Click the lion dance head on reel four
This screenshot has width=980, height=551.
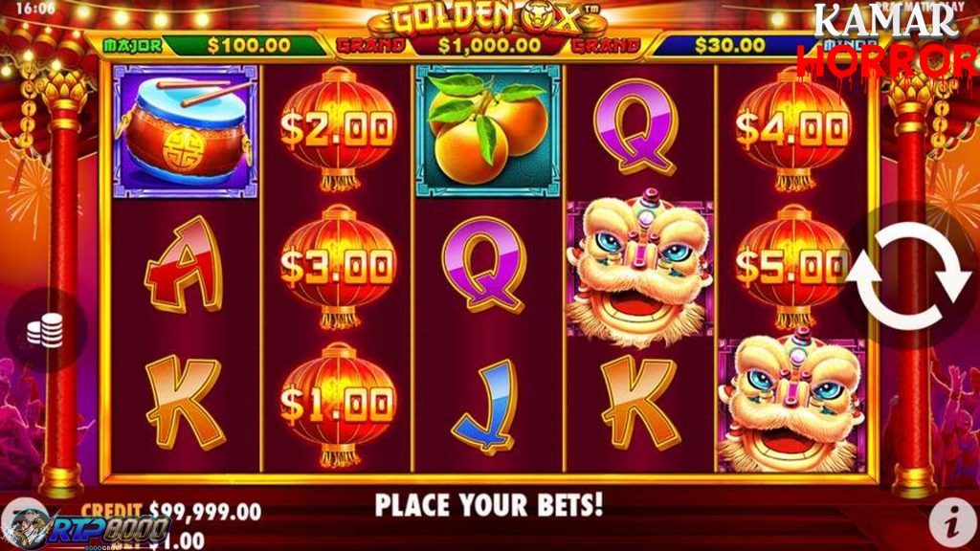(x=639, y=270)
